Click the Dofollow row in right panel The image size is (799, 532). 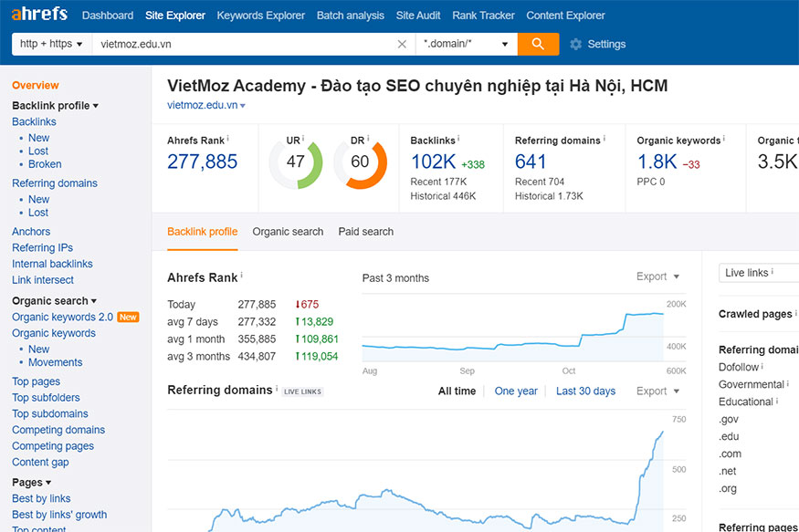pos(739,367)
